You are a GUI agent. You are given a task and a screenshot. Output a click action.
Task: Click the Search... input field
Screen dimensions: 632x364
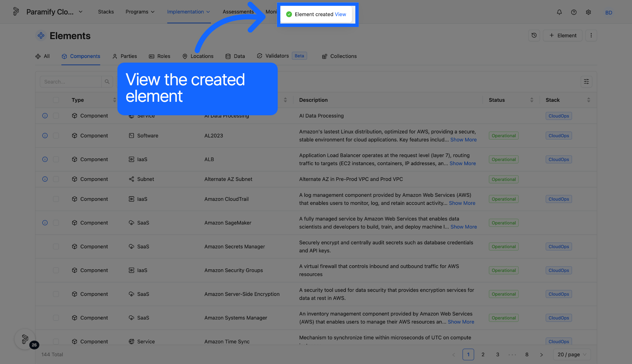[71, 82]
